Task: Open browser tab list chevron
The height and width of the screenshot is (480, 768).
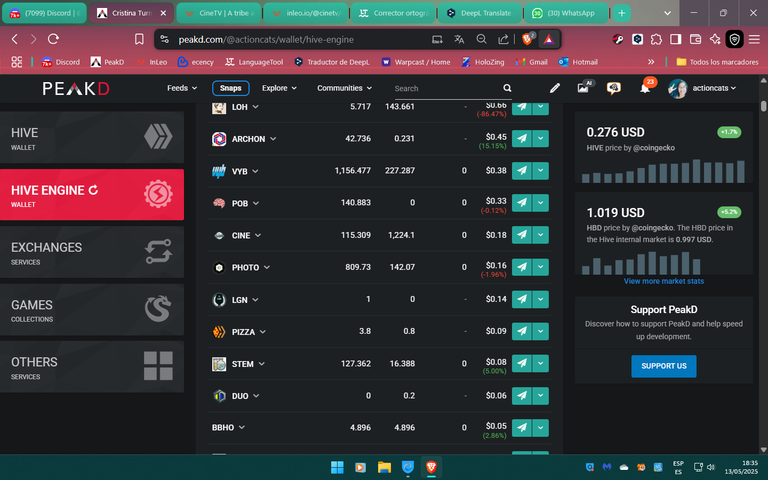Action: pyautogui.click(x=667, y=13)
